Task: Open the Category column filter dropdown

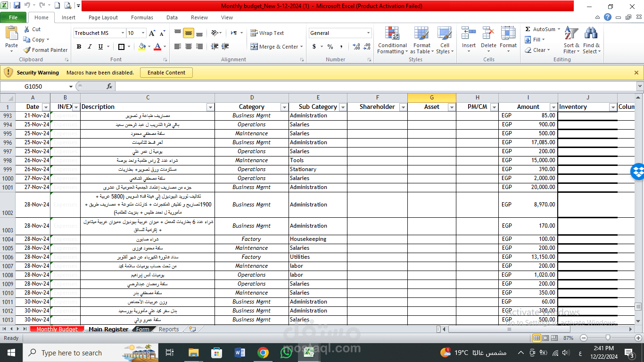Action: (x=284, y=107)
